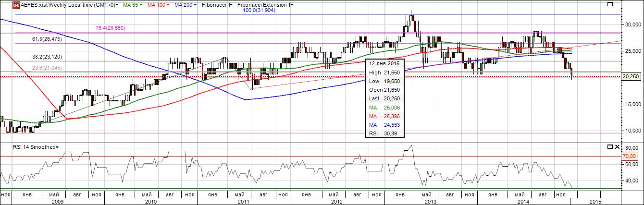Click the 10,000 price axis label
The image size is (644, 205).
tap(633, 131)
